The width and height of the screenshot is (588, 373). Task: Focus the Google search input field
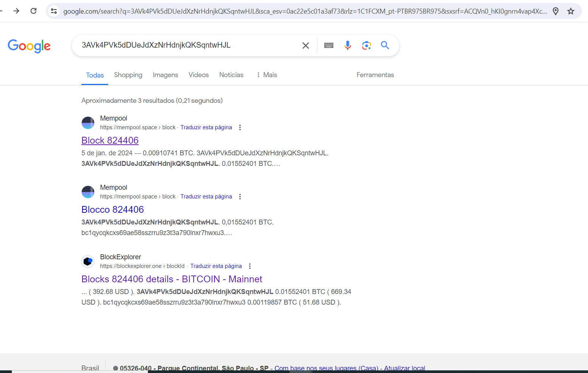[189, 45]
